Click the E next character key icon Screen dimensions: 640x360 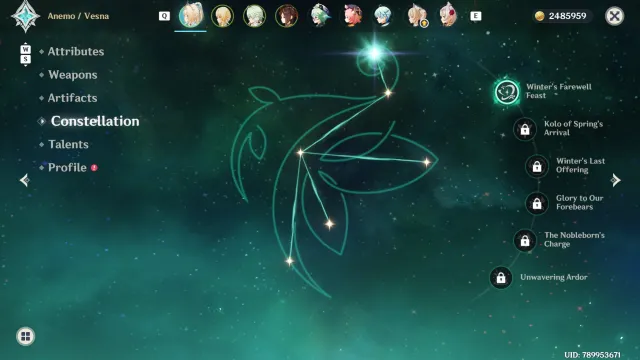coord(476,16)
